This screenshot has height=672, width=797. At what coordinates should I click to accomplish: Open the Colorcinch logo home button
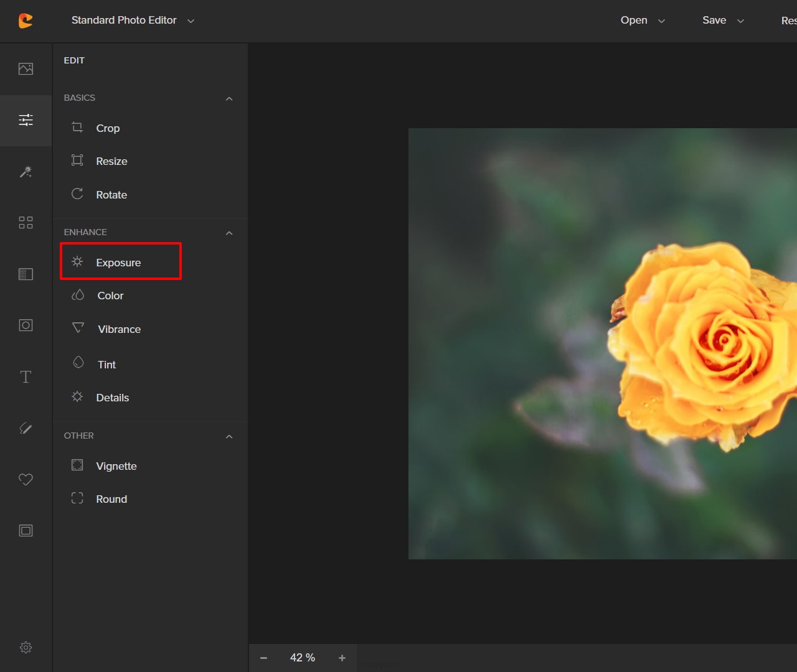(26, 21)
